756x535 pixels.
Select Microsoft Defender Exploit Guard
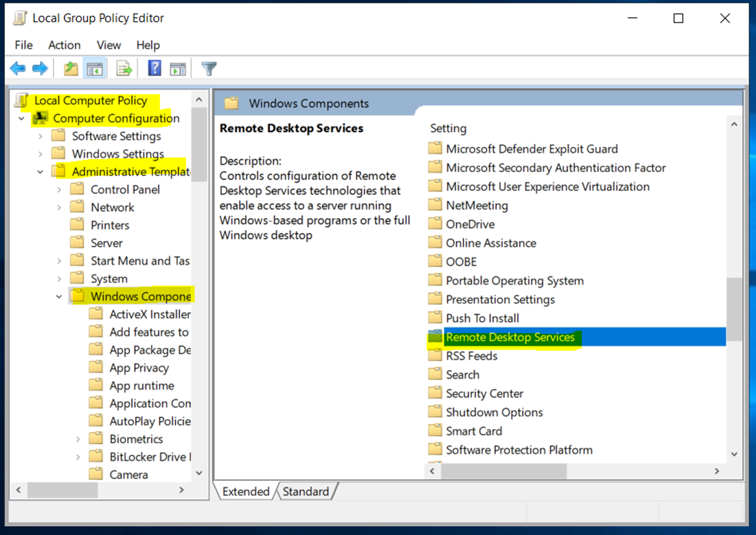(532, 148)
